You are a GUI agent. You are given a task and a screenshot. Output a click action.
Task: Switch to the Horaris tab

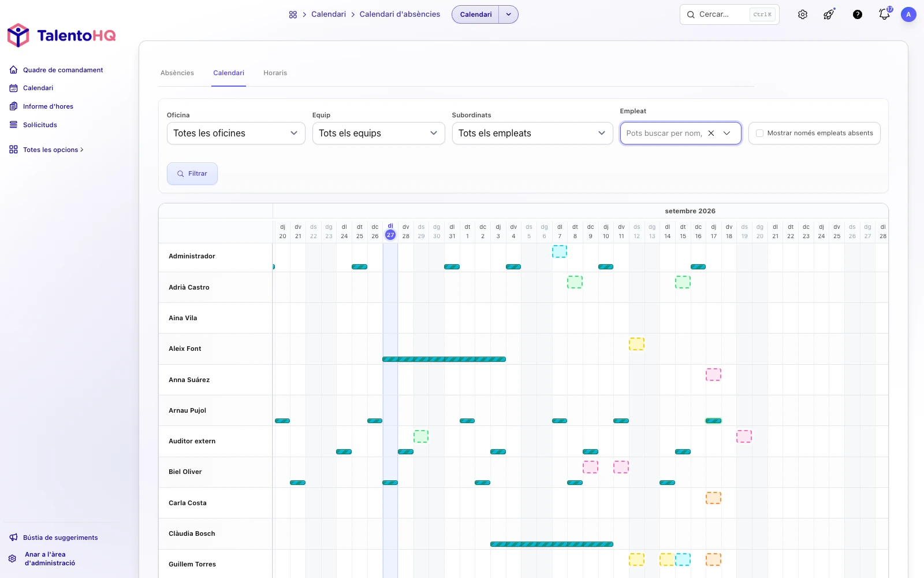pyautogui.click(x=275, y=73)
